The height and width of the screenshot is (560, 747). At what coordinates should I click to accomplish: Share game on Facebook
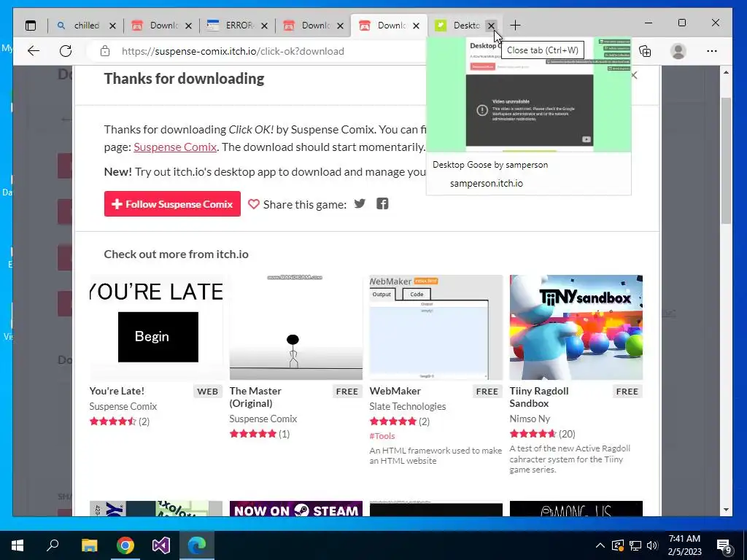tap(382, 204)
